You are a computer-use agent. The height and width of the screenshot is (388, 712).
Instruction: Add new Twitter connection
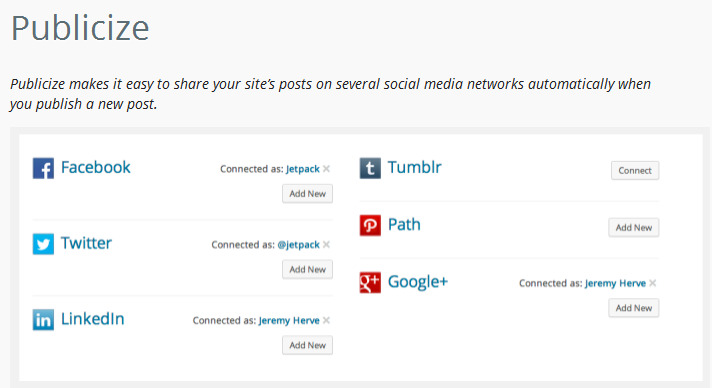pyautogui.click(x=307, y=269)
